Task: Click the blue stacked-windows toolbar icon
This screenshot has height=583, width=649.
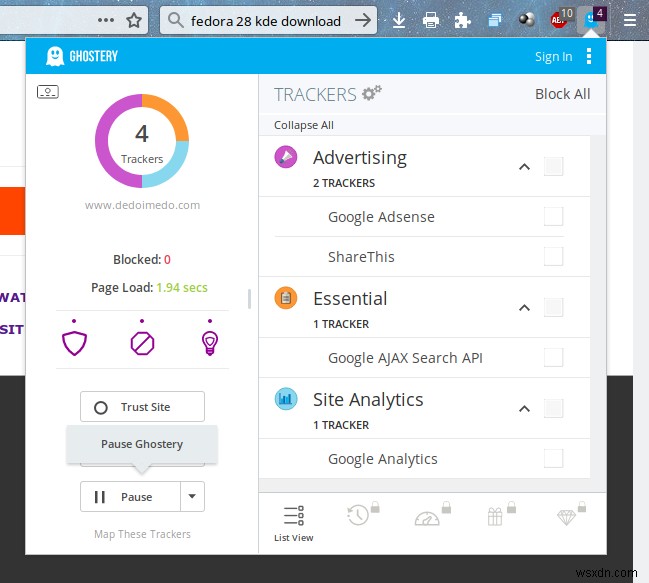Action: [x=495, y=20]
